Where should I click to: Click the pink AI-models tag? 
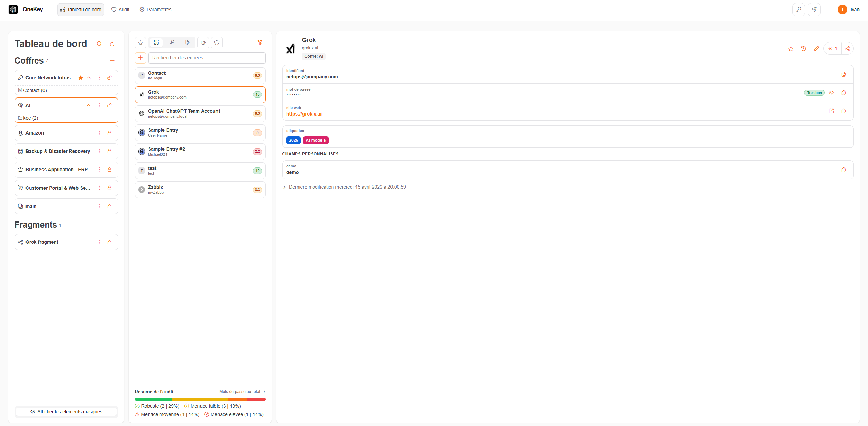[x=316, y=140]
